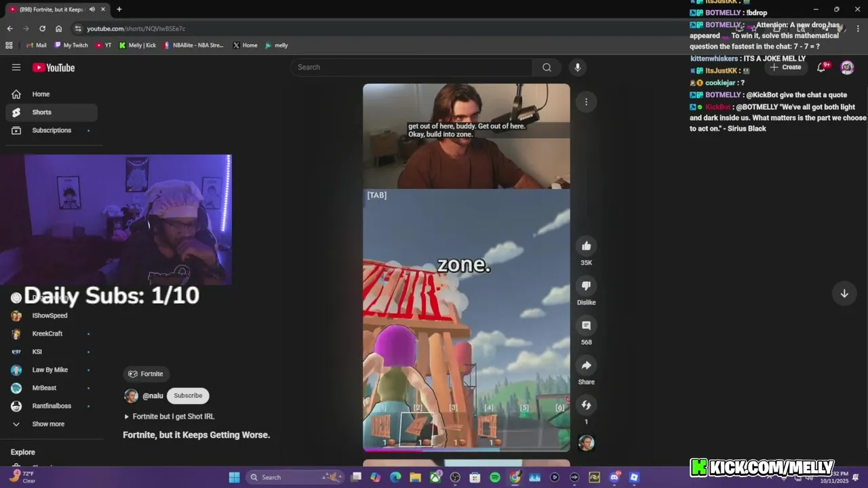Open Xbox app from the taskbar

[x=435, y=477]
